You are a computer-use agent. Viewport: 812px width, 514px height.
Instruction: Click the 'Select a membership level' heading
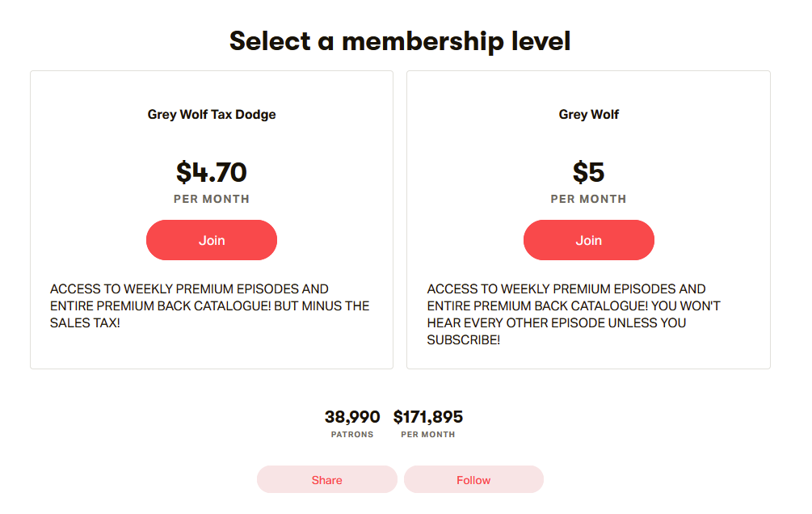(400, 41)
